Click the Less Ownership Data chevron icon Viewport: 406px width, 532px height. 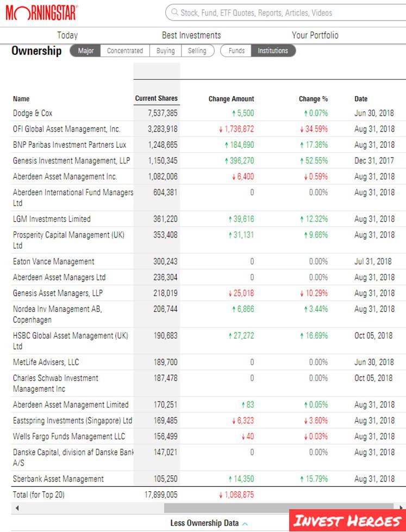point(245,524)
